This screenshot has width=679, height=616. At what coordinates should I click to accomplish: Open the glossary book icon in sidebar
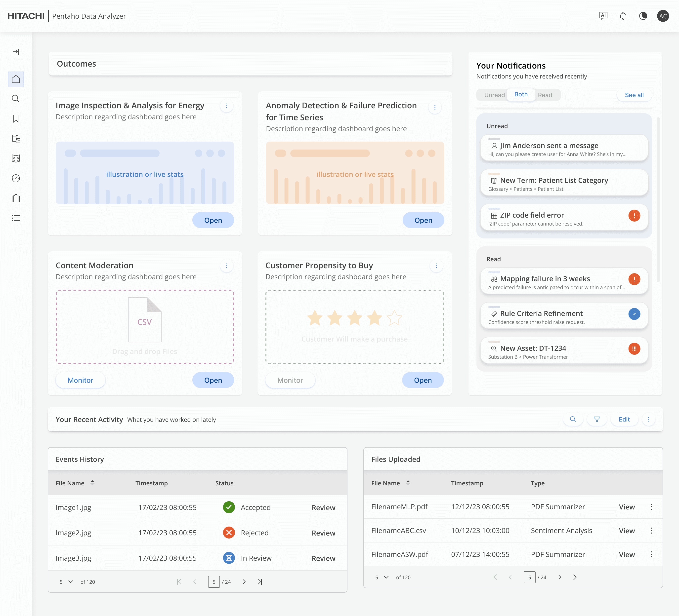coord(16,158)
